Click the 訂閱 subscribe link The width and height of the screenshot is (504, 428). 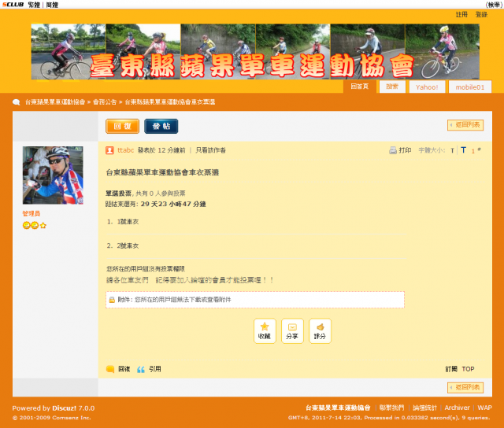(451, 369)
